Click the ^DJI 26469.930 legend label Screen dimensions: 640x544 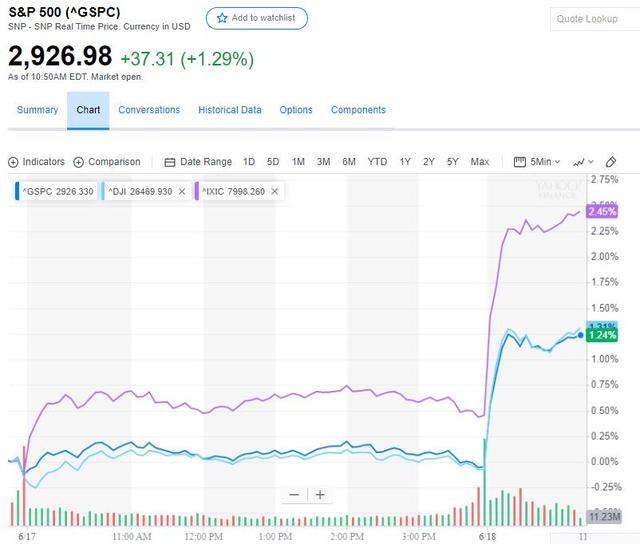[140, 192]
